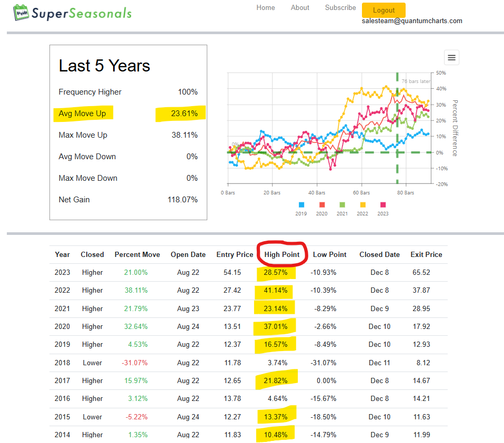The image size is (504, 443).
Task: Click the Frequency Higher label
Action: pyautogui.click(x=90, y=92)
